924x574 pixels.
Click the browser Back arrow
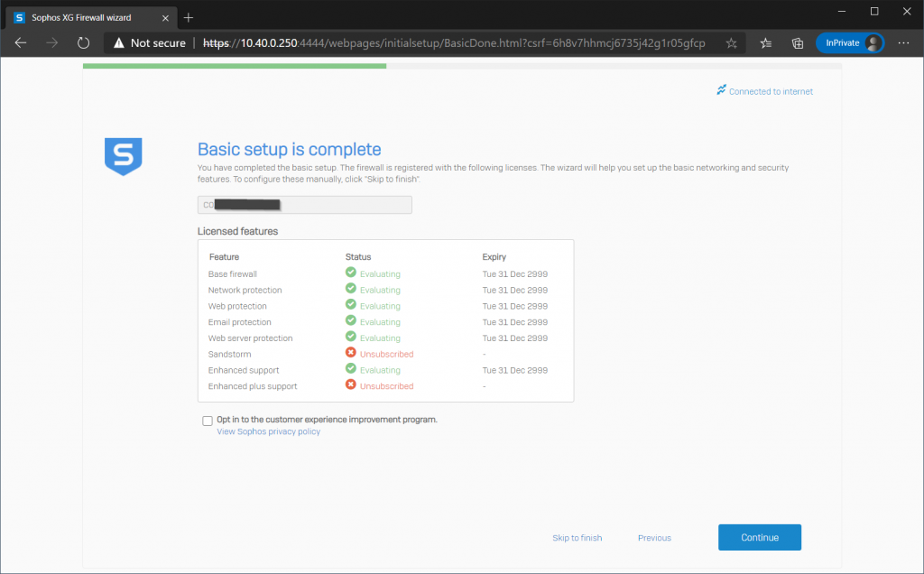pyautogui.click(x=21, y=43)
